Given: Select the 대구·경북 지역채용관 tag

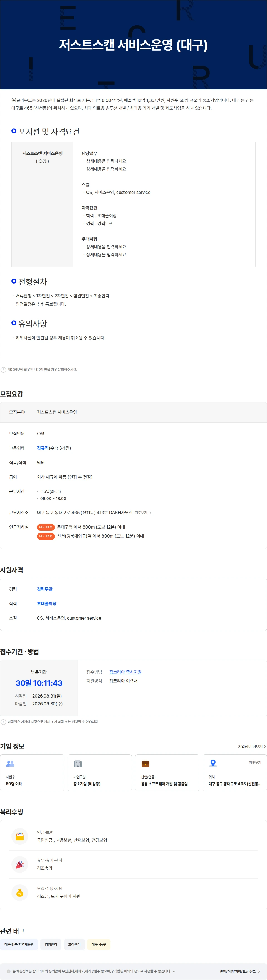Looking at the screenshot, I should click(19, 944).
